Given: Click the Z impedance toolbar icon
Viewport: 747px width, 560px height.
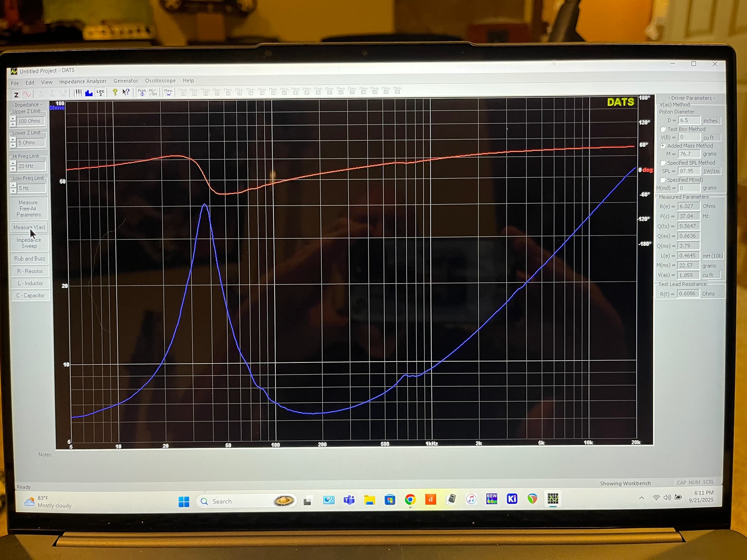Looking at the screenshot, I should coord(16,94).
